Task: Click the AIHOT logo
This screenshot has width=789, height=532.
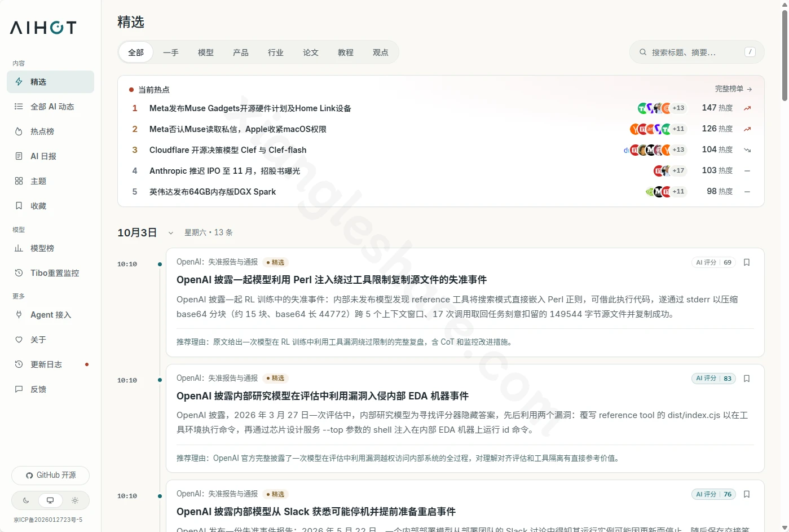Action: 43,28
